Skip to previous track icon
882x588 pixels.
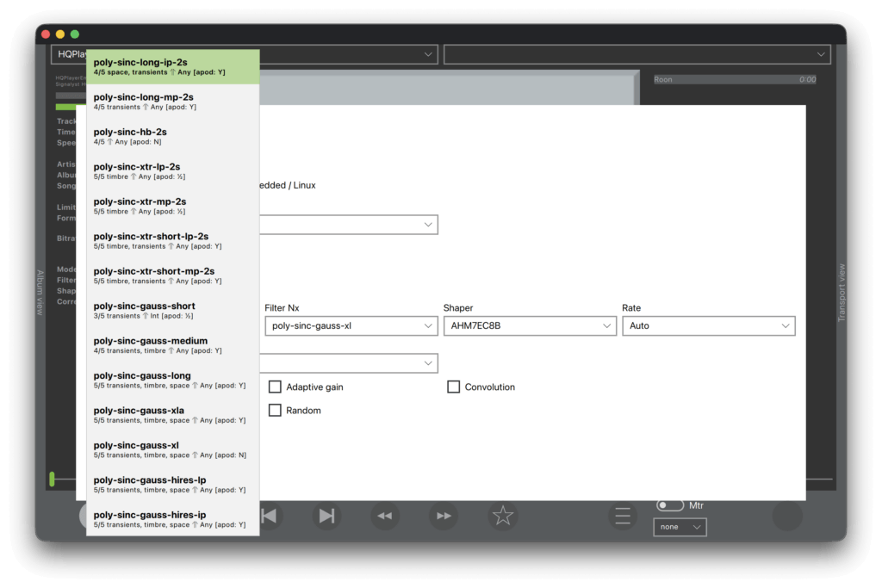pyautogui.click(x=270, y=516)
